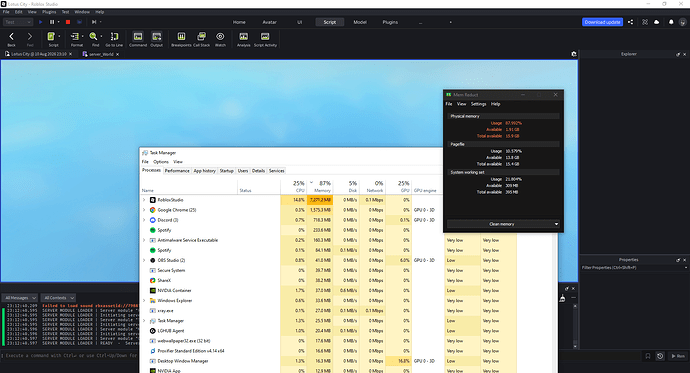Open the Startup tab in Task Manager
This screenshot has width=690, height=373.
point(227,171)
